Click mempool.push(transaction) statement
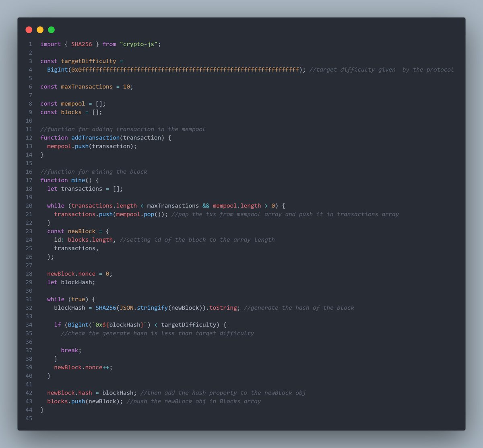The image size is (483, 448). coord(92,146)
